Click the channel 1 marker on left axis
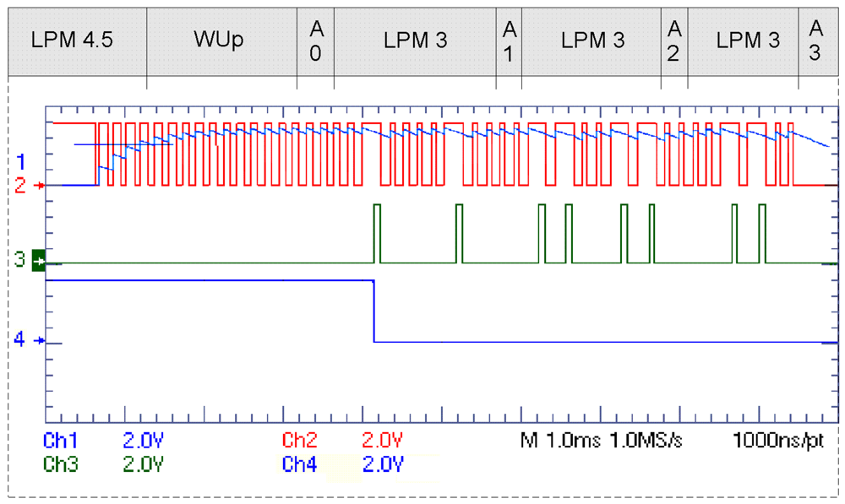Image resolution: width=845 pixels, height=504 pixels. pos(22,160)
